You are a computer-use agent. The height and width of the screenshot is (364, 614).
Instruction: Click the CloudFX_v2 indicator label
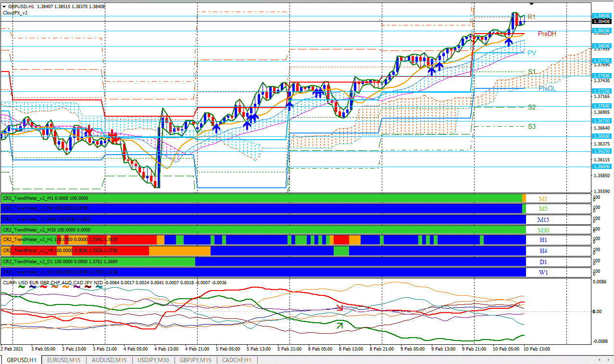[14, 13]
